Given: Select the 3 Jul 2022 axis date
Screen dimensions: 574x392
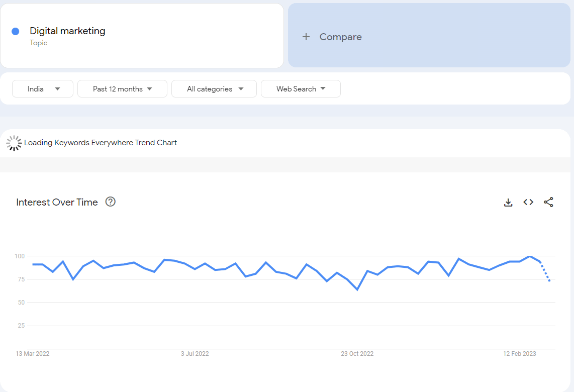Looking at the screenshot, I should coord(195,354).
